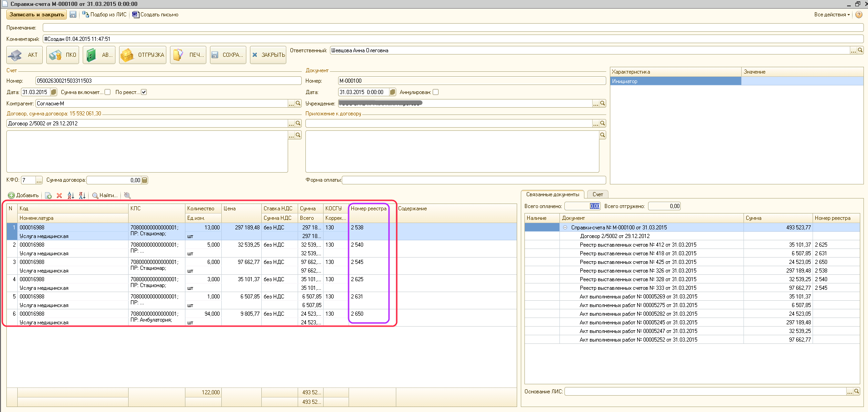Open calendar picker for Счет date
The width and height of the screenshot is (868, 412).
tap(54, 92)
